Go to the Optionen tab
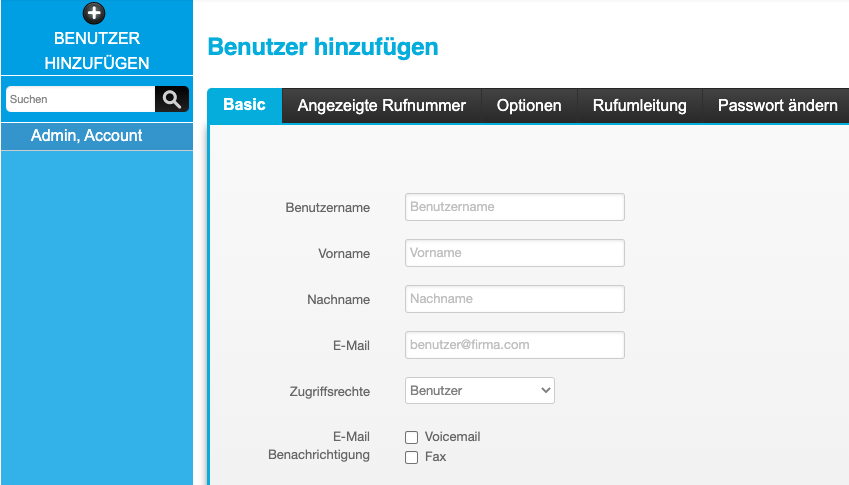The width and height of the screenshot is (849, 485). [529, 106]
